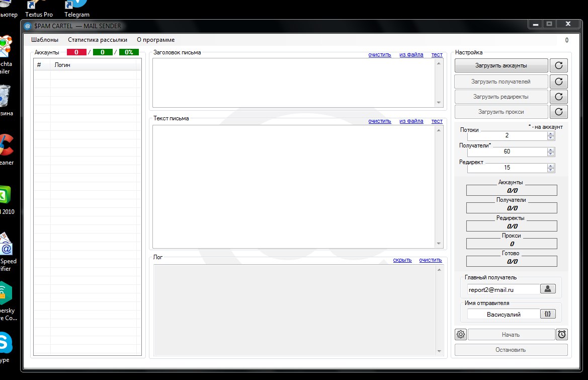Click red accounts counter badge
The width and height of the screenshot is (588, 380).
(x=76, y=52)
